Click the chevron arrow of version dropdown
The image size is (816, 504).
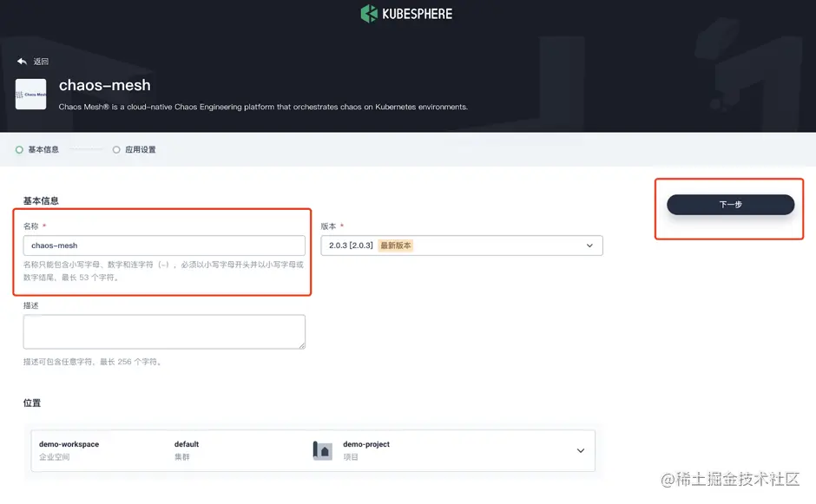click(x=589, y=245)
